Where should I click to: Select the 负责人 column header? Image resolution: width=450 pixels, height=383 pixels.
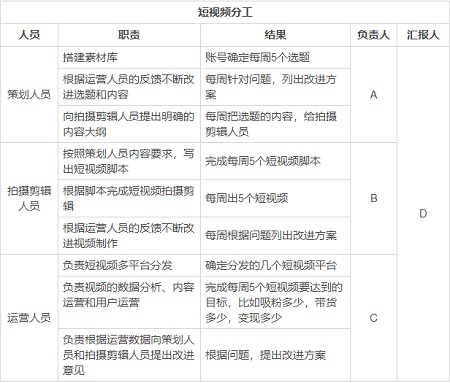click(x=373, y=35)
